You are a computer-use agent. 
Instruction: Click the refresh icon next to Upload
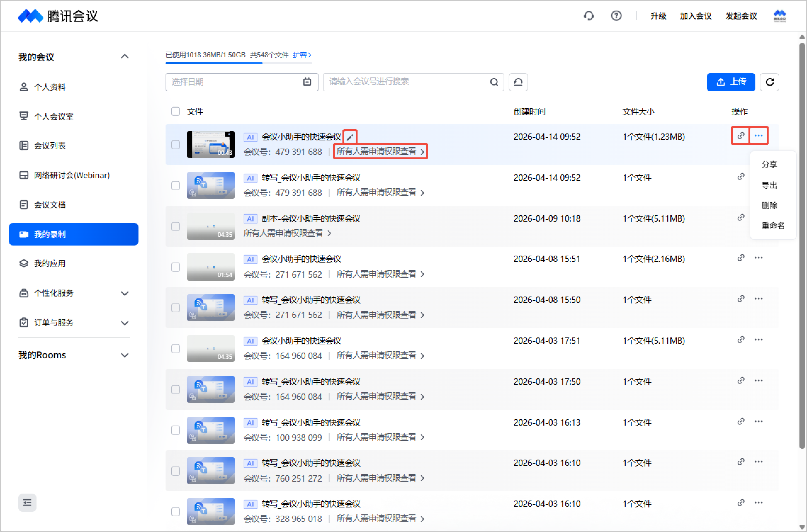(x=769, y=82)
